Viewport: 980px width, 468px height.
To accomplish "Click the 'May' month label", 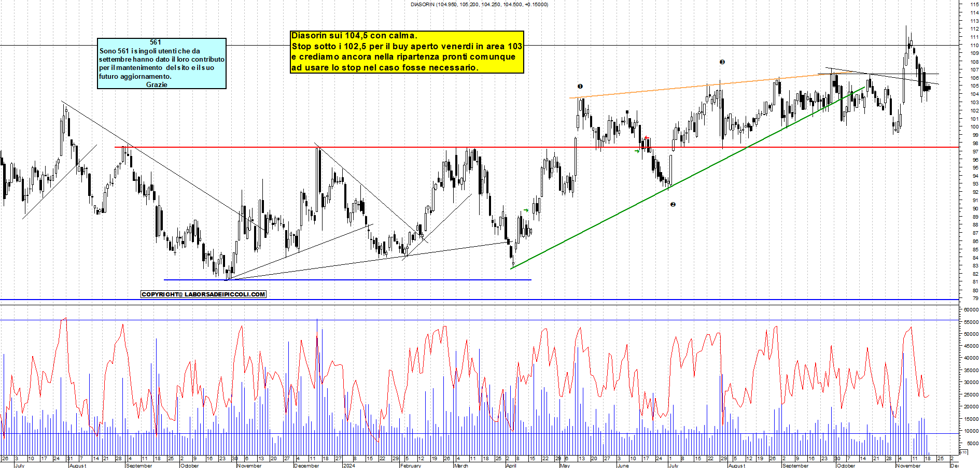I will coord(565,465).
